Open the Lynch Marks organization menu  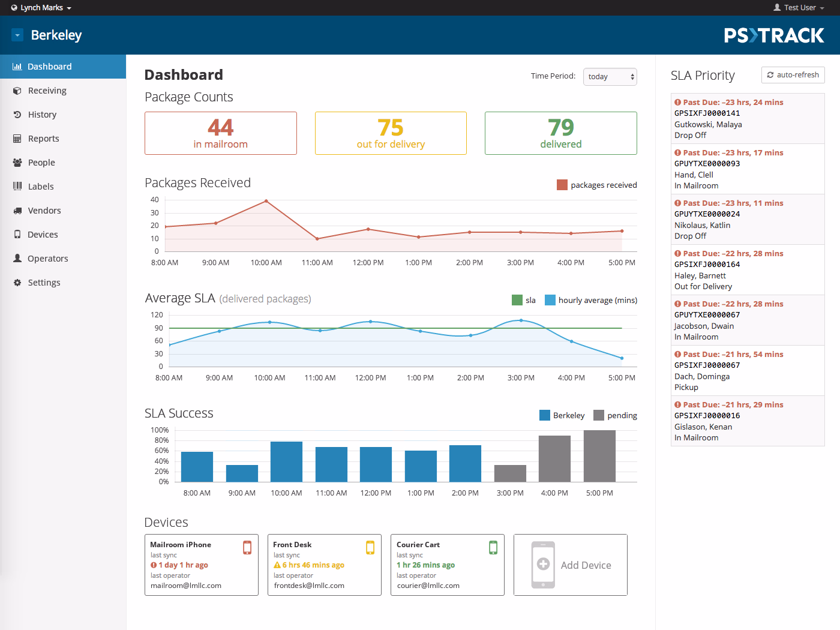coord(41,8)
